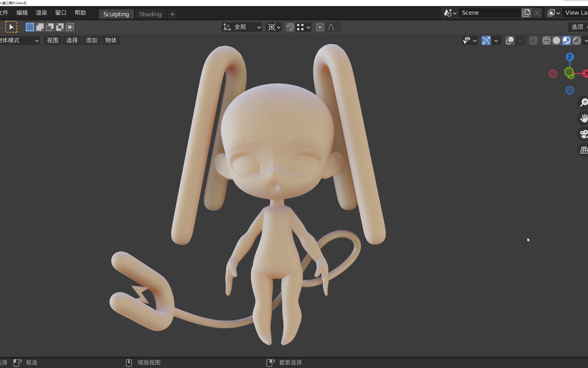This screenshot has height=368, width=588.
Task: Click the viewport Z-axis orientation indicator
Action: tap(570, 57)
